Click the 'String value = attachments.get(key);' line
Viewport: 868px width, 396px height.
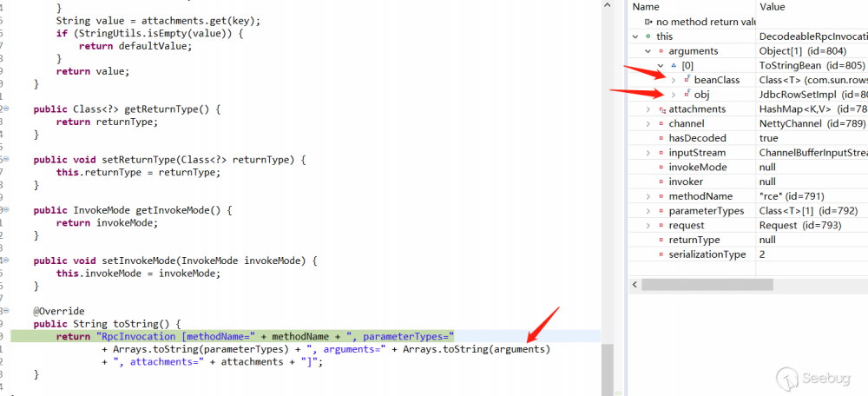tap(158, 21)
